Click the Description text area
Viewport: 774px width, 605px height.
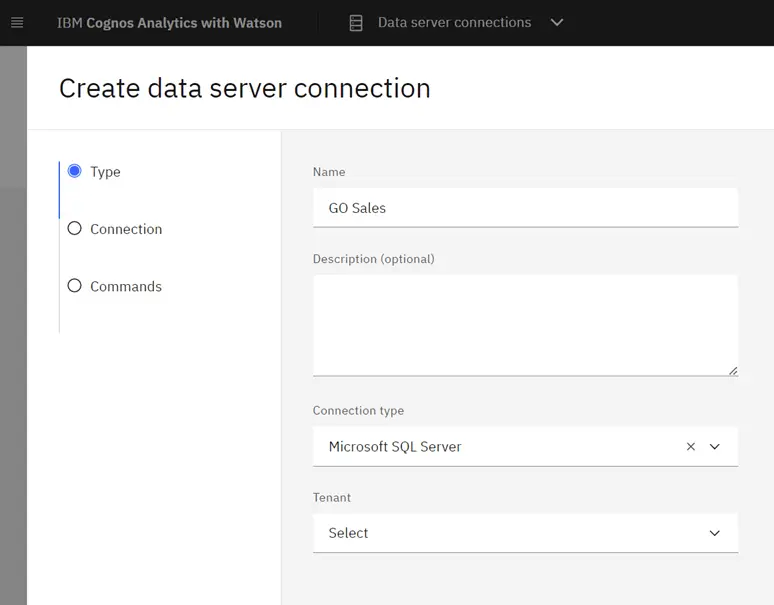[x=525, y=326]
